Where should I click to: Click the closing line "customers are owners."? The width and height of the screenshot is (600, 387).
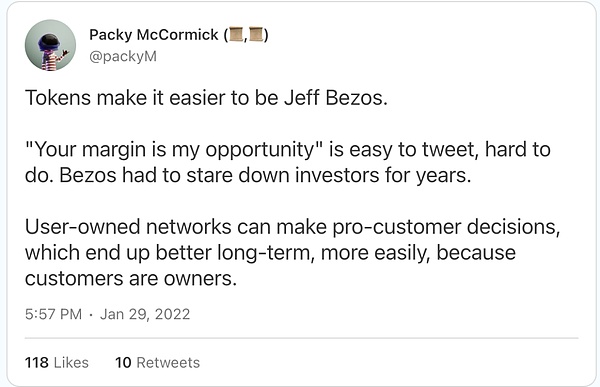click(131, 278)
